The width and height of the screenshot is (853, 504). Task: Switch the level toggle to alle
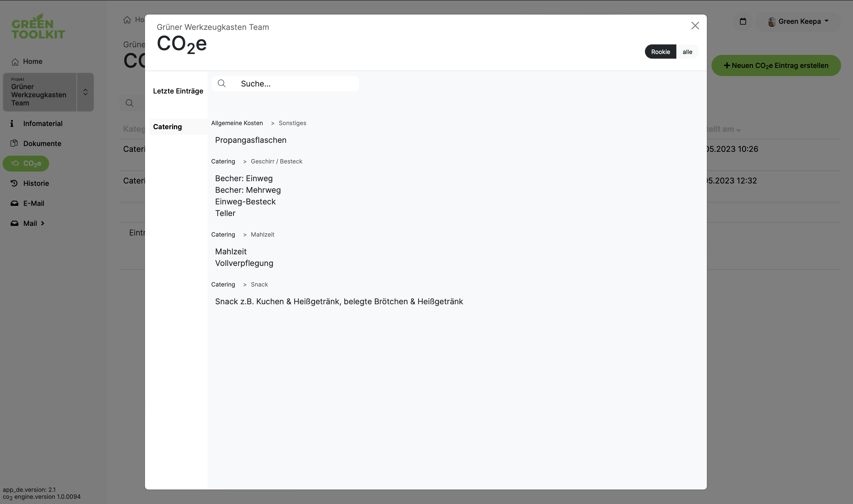pos(687,52)
